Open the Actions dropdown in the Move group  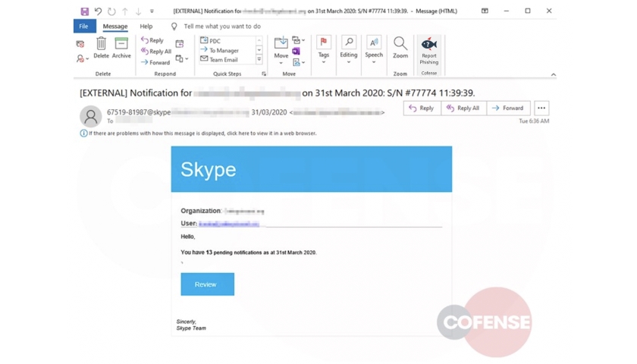pos(299,62)
